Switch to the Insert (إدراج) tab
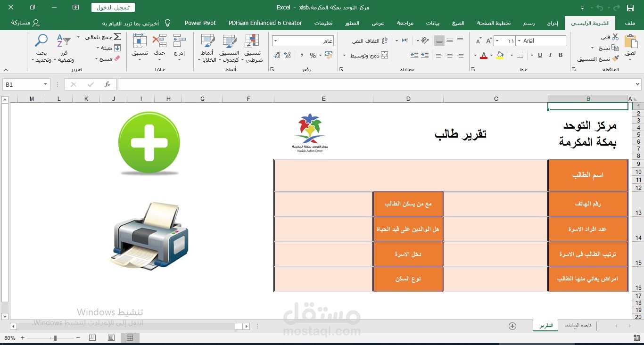 click(x=553, y=23)
